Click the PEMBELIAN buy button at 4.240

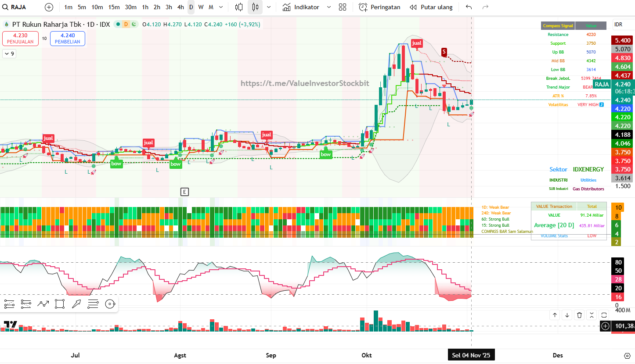tap(68, 39)
